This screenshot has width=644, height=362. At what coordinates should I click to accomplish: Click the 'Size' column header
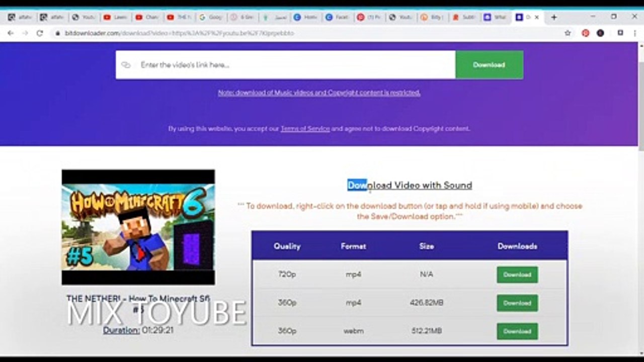point(426,246)
